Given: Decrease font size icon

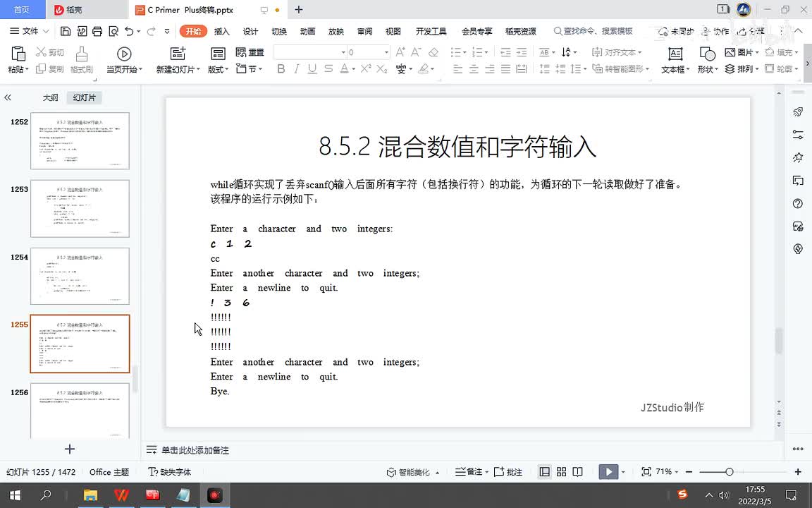Looking at the screenshot, I should [x=416, y=52].
